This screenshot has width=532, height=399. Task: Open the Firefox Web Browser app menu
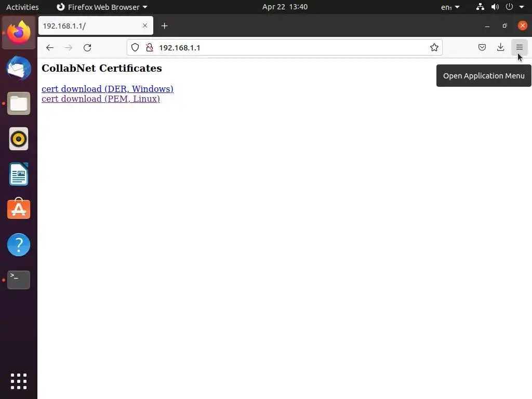102,7
